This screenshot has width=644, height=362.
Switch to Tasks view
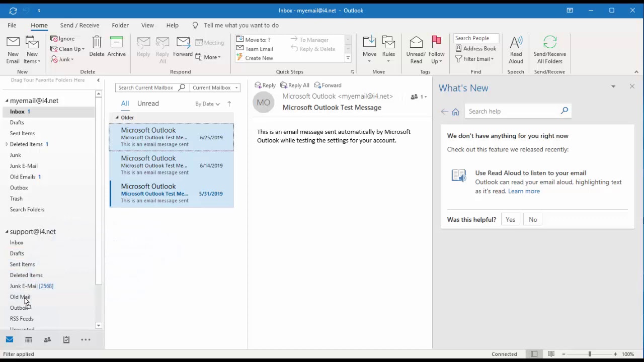66,340
